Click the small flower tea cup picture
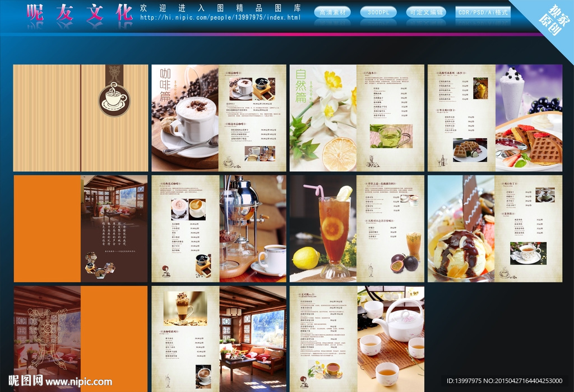Viewport: 574px width, 392px height. pyautogui.click(x=326, y=370)
